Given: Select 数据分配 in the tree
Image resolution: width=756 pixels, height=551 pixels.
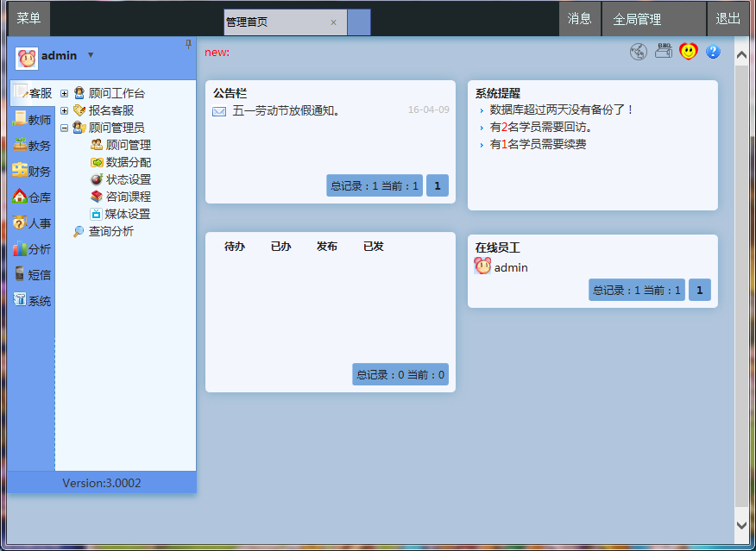Looking at the screenshot, I should (128, 162).
